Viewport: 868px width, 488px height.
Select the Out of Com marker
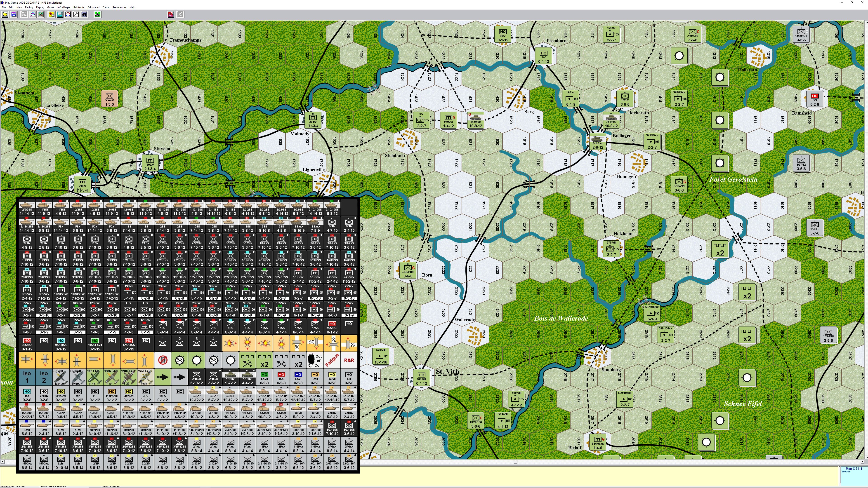tap(315, 360)
